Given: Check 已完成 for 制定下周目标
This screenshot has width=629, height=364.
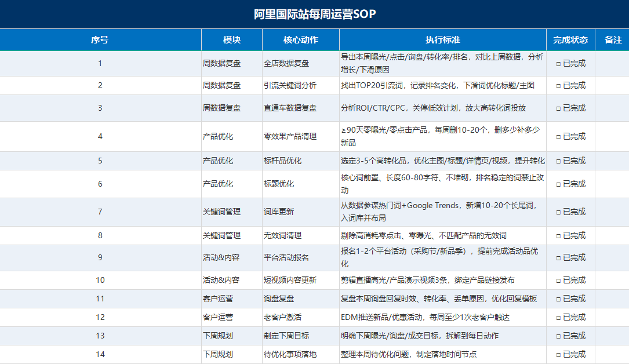Looking at the screenshot, I should point(558,336).
